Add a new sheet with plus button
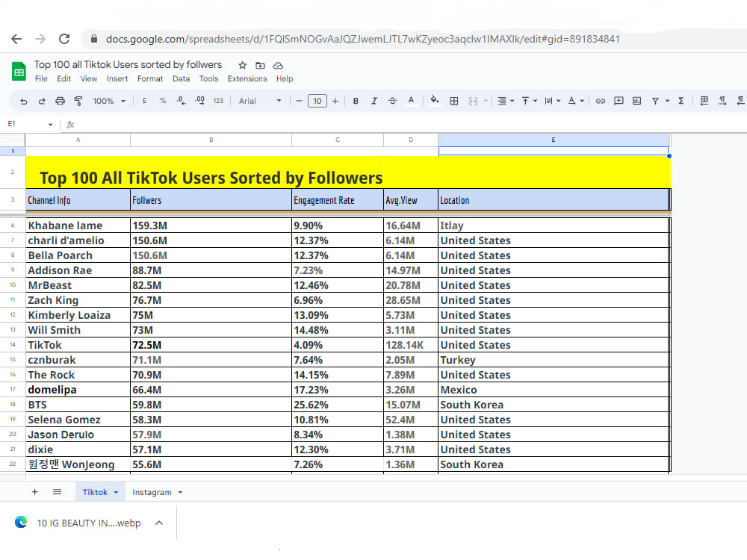The width and height of the screenshot is (747, 560). [x=34, y=492]
